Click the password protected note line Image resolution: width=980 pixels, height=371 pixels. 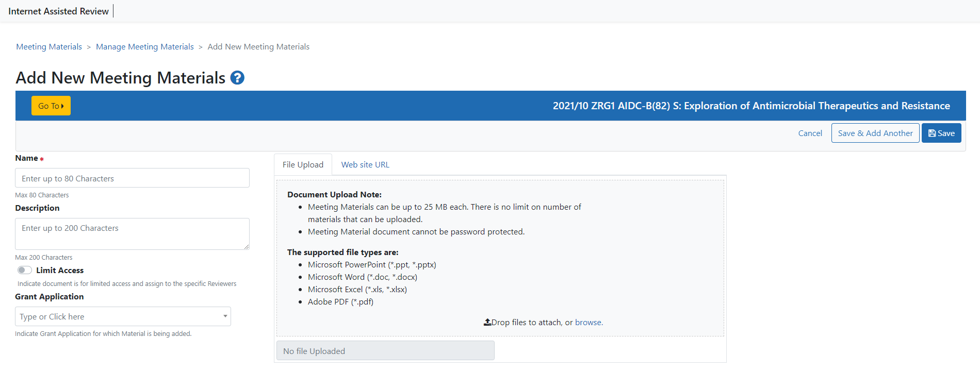tap(416, 231)
